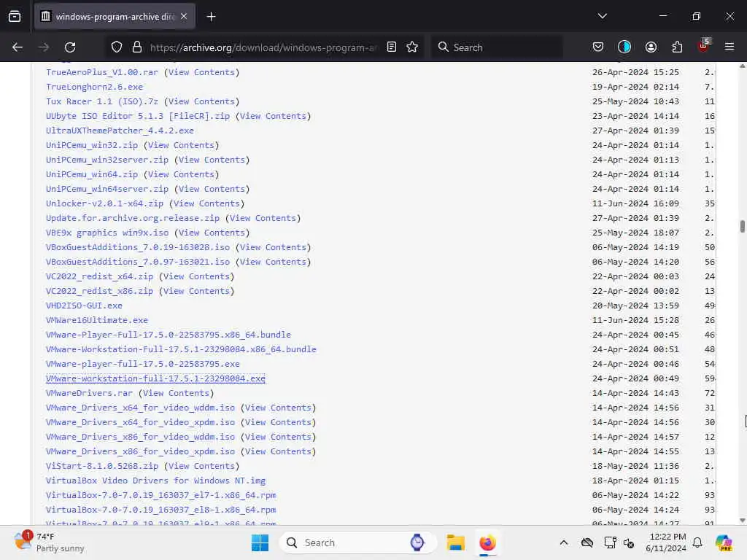
Task: View site security padlock info
Action: [137, 47]
